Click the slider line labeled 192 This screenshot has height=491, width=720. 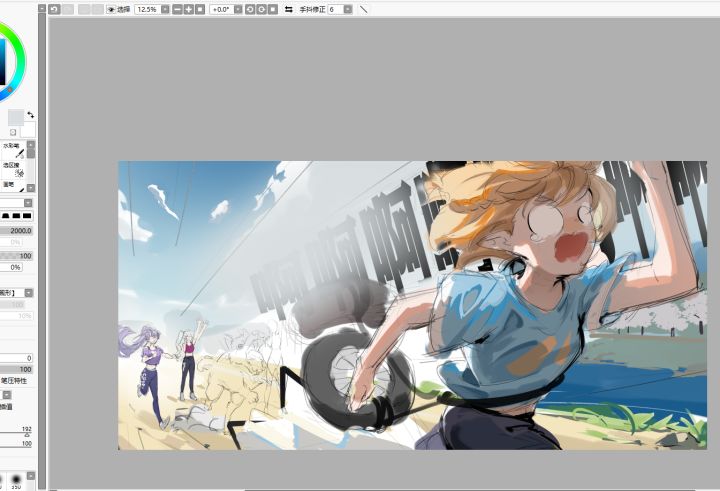point(16,433)
